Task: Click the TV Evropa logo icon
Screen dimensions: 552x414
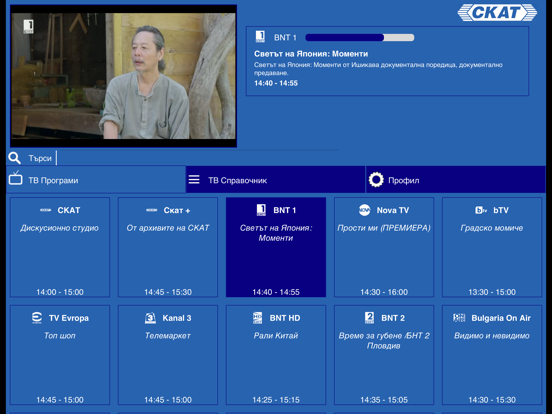Action: pyautogui.click(x=37, y=318)
